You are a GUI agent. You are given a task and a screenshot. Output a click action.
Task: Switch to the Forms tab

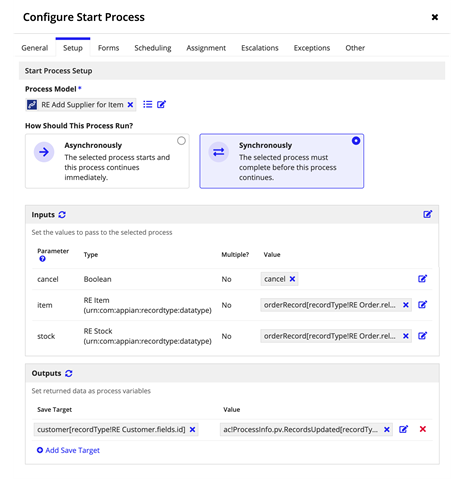[x=108, y=48]
